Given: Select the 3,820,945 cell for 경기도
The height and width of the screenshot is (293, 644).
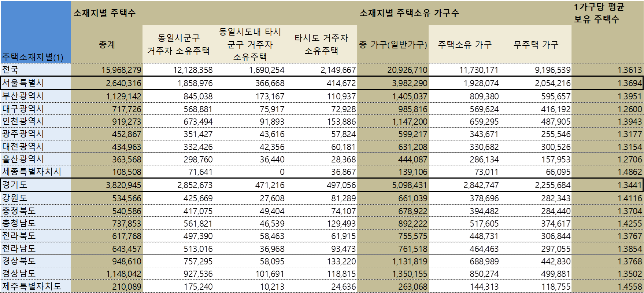Looking at the screenshot, I should coord(107,185).
